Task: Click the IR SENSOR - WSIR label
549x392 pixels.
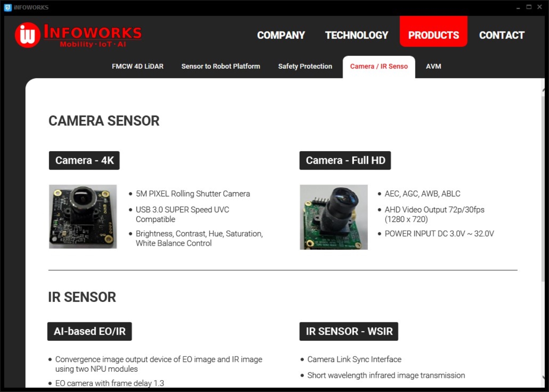Action: [349, 331]
